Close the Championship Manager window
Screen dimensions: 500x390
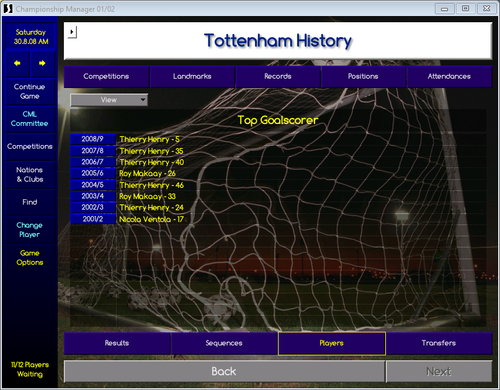pyautogui.click(x=487, y=9)
